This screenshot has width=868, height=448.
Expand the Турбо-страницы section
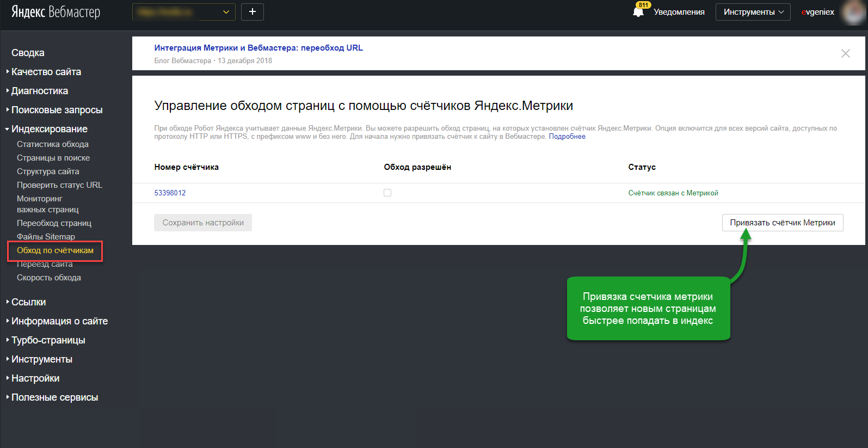pyautogui.click(x=48, y=340)
